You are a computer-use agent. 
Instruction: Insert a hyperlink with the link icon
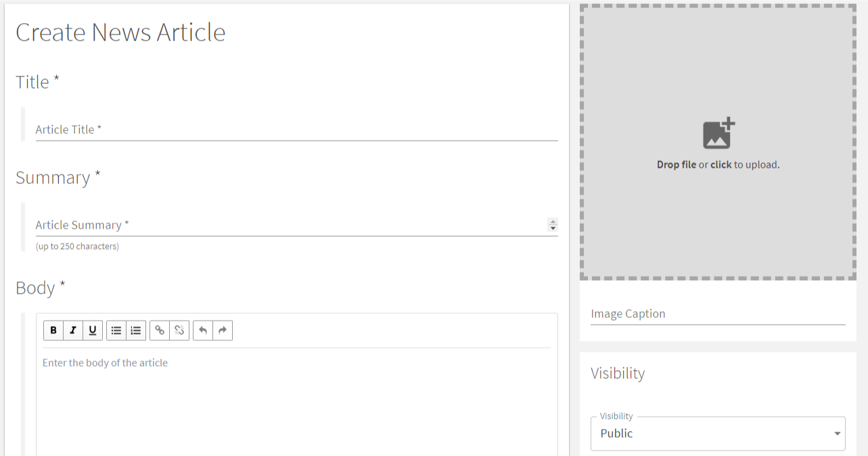pyautogui.click(x=160, y=330)
